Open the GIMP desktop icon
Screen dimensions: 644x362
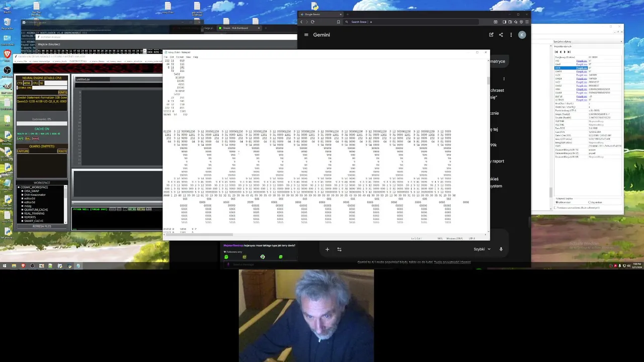[x=8, y=86]
